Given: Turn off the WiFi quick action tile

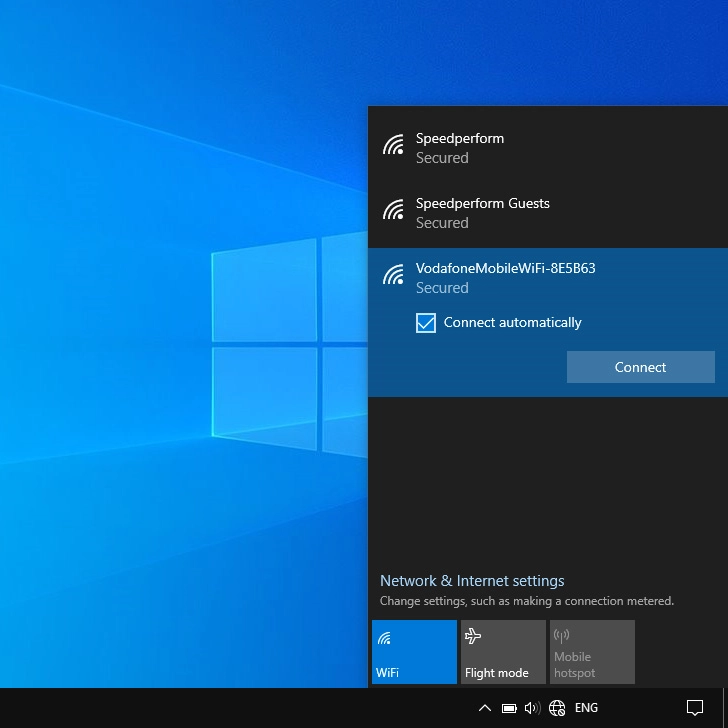Looking at the screenshot, I should tap(414, 652).
